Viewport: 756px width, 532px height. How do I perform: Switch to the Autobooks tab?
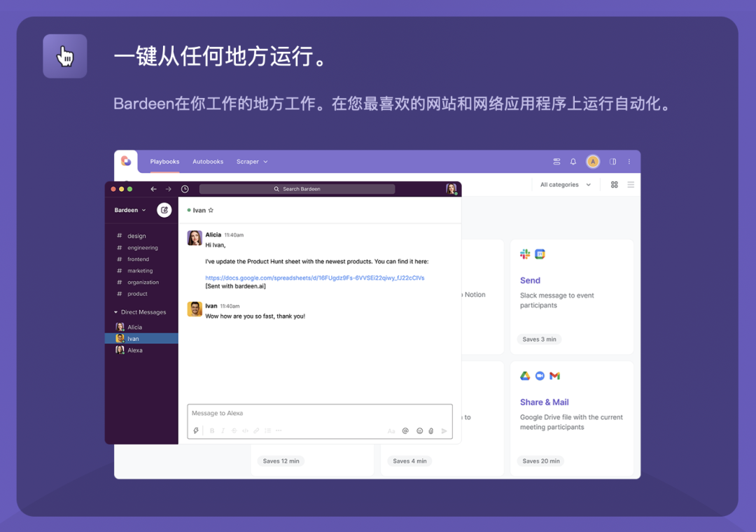pos(208,162)
